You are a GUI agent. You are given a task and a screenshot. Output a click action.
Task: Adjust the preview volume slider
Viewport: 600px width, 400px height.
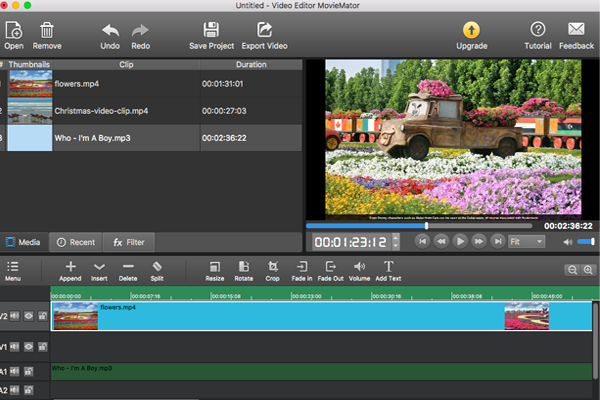pos(586,242)
